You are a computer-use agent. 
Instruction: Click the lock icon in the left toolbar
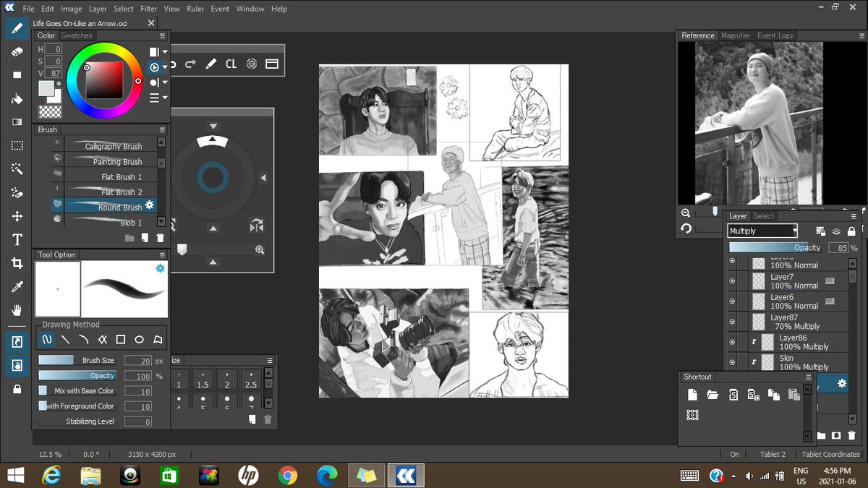coord(17,389)
